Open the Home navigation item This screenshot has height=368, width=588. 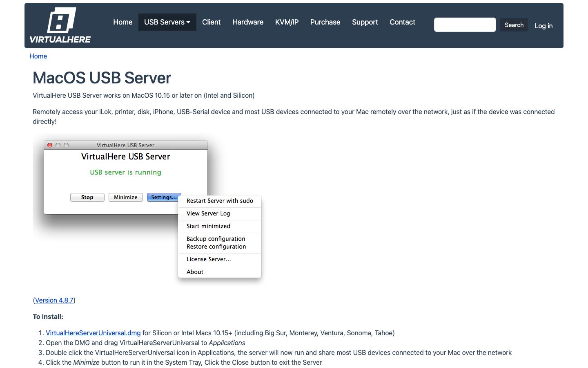[122, 22]
